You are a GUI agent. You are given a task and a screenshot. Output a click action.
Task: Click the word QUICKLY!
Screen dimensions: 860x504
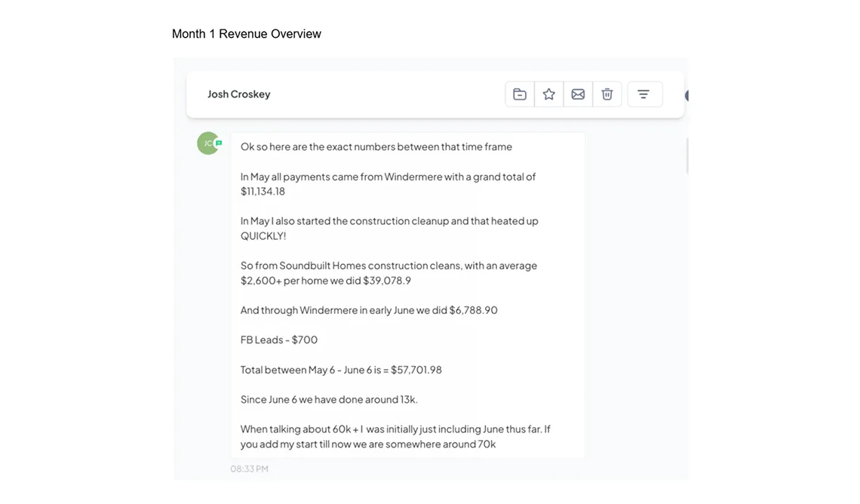point(263,236)
